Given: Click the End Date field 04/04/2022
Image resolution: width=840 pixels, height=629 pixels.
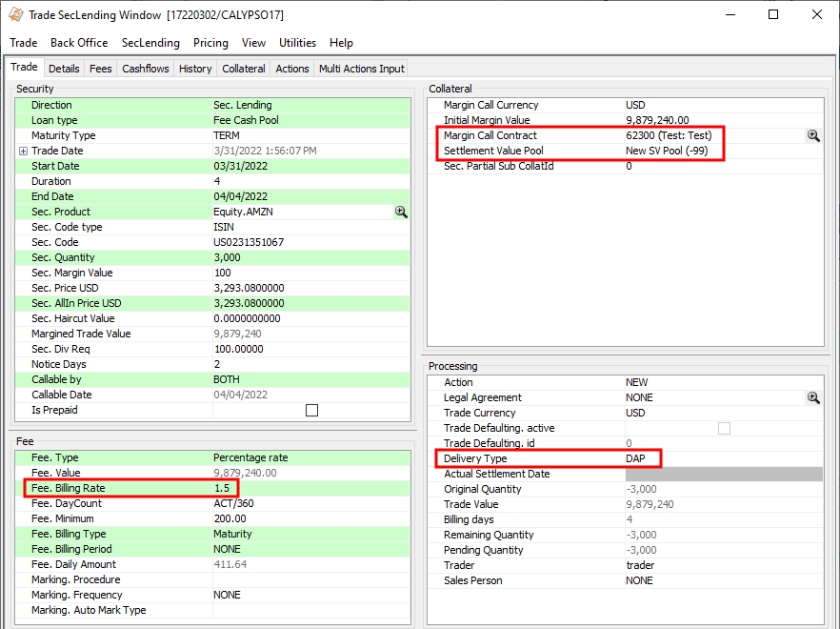Looking at the screenshot, I should (240, 196).
